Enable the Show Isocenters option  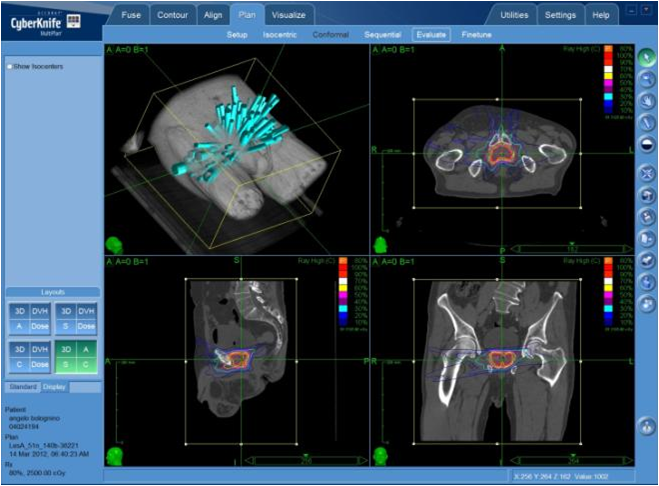tap(9, 67)
